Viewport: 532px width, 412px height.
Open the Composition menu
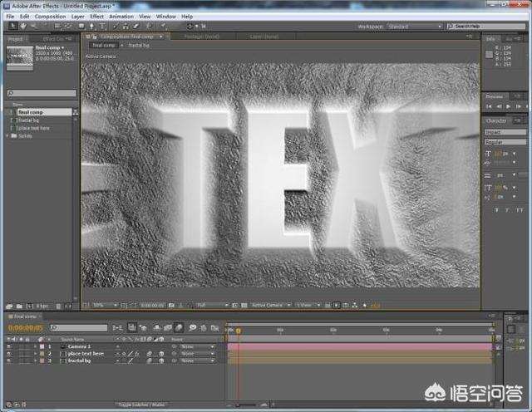pyautogui.click(x=50, y=17)
